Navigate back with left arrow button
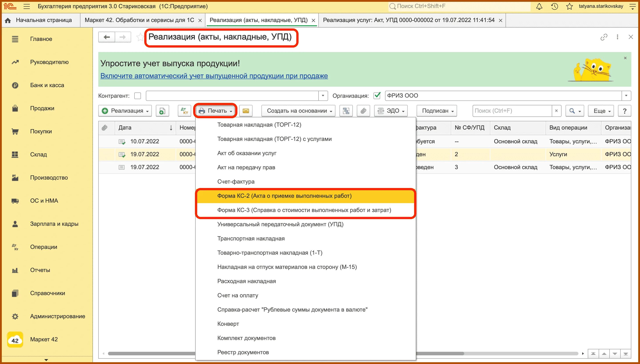Screen dimensions: 640x364 coord(107,37)
